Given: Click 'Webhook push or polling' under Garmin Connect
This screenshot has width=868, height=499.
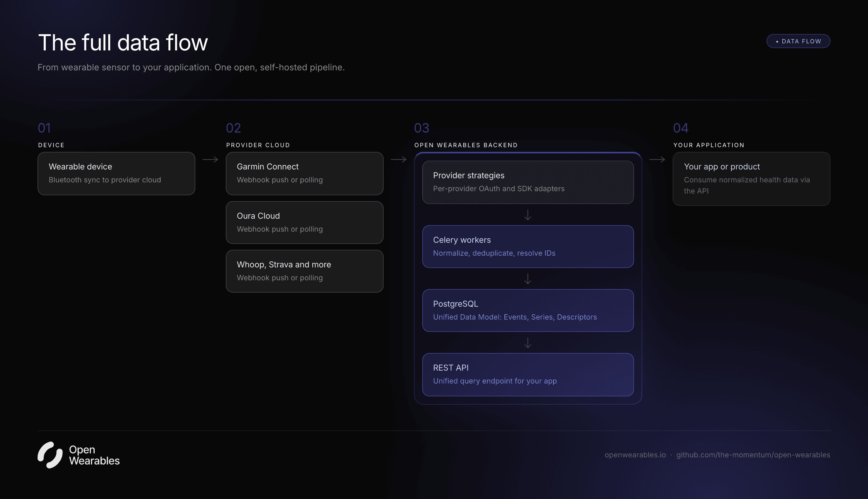Looking at the screenshot, I should pos(280,180).
